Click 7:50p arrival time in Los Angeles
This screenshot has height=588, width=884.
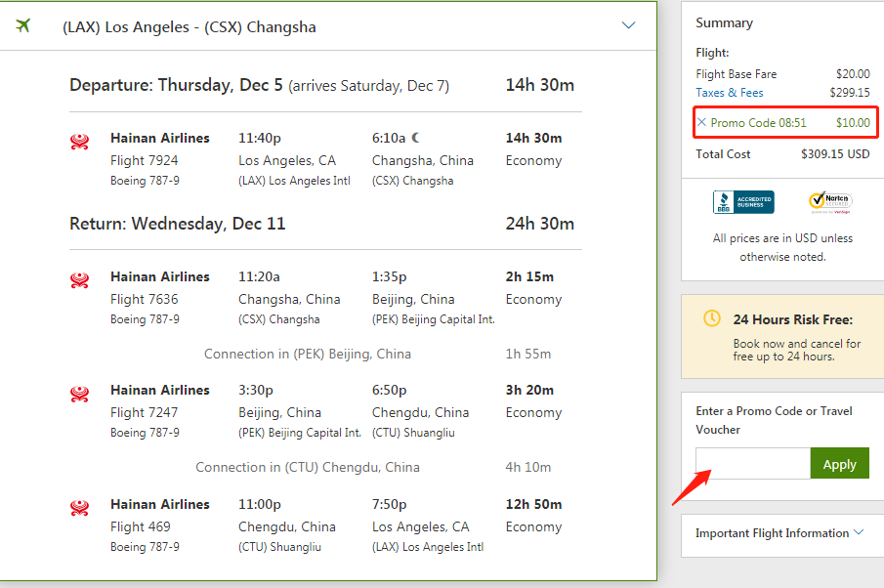point(389,505)
